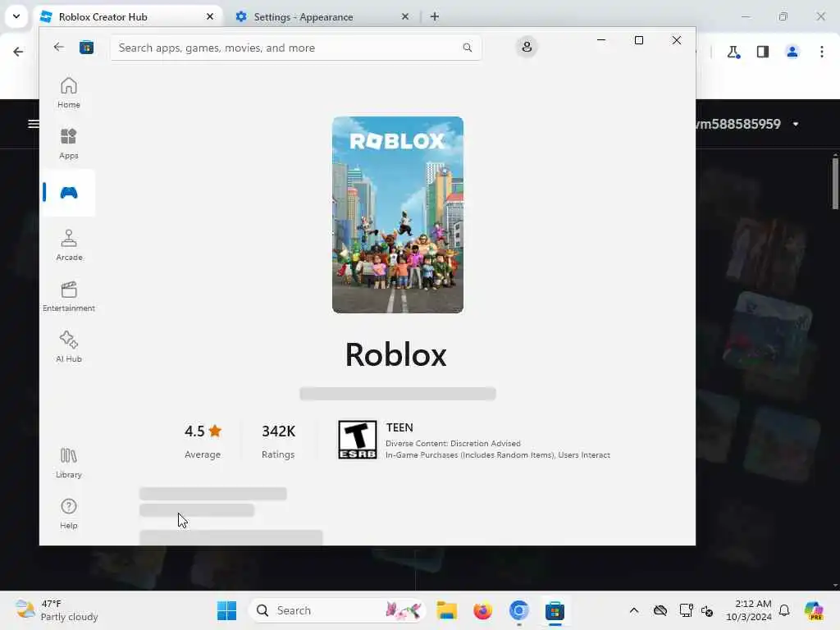Open the notifications bell

784,610
